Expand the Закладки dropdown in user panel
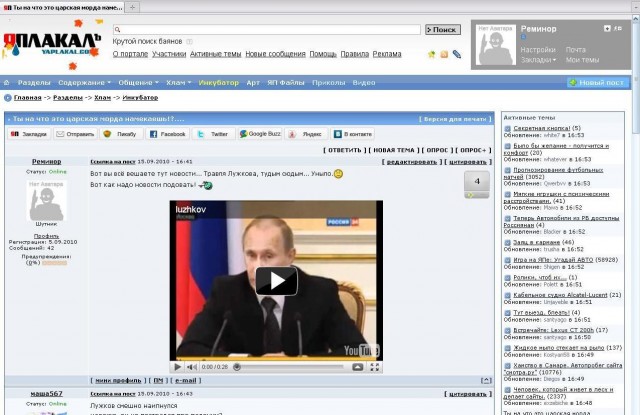 click(x=538, y=60)
